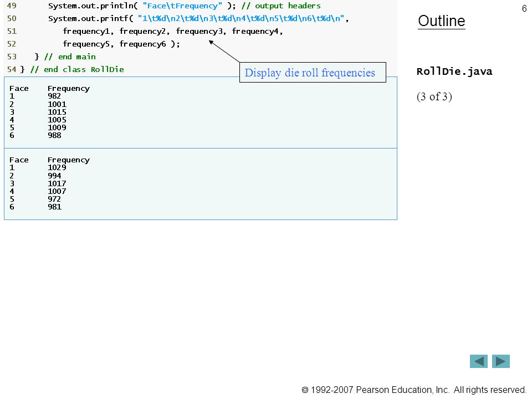Click frequency value 1007 in second output

[x=57, y=191]
